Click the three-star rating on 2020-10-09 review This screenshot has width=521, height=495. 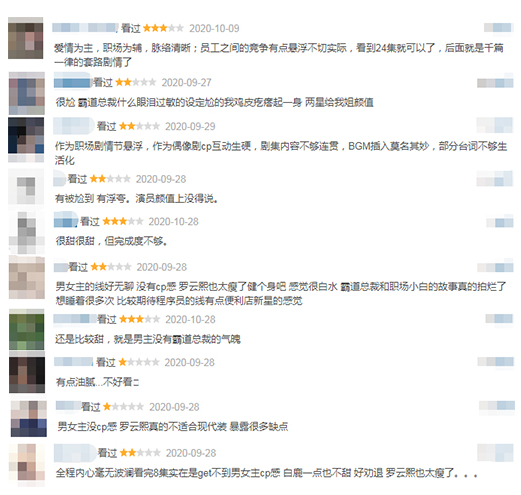coord(163,28)
